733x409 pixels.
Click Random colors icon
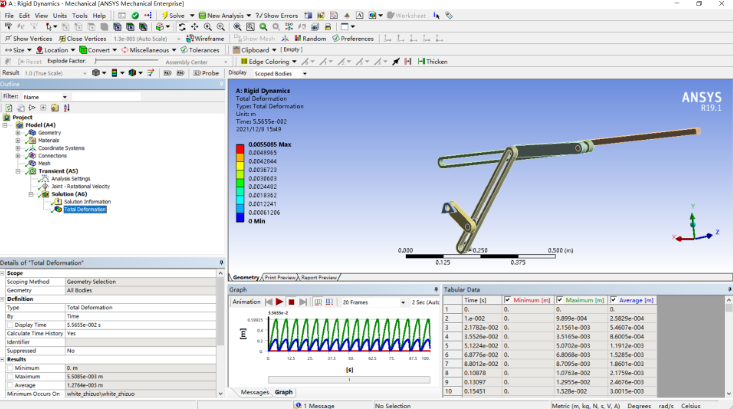point(310,38)
